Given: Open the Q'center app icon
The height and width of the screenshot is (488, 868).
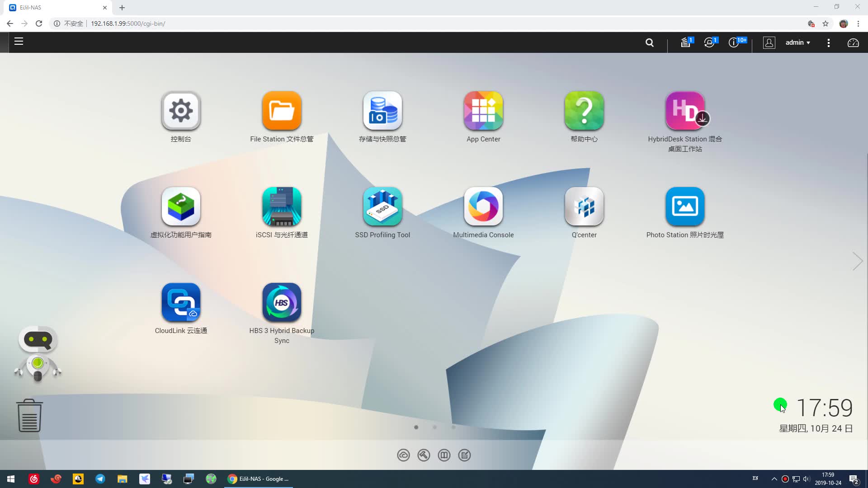Looking at the screenshot, I should [x=584, y=206].
